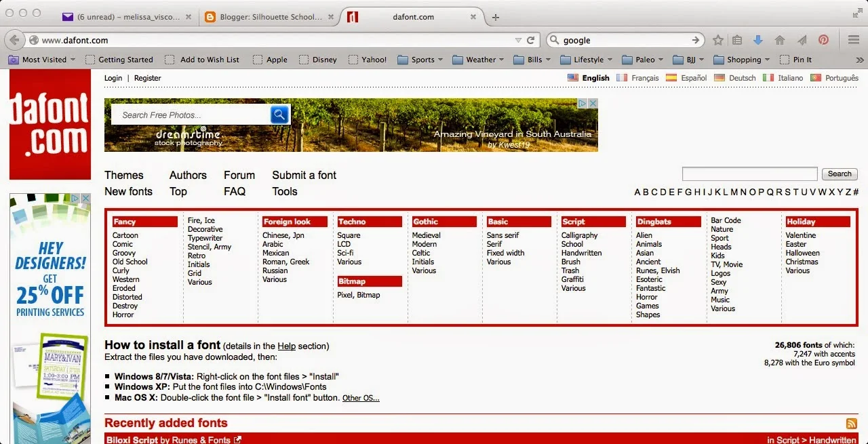Screen dimensions: 868x444
Task: Select the Handwritten script category
Action: pyautogui.click(x=581, y=253)
